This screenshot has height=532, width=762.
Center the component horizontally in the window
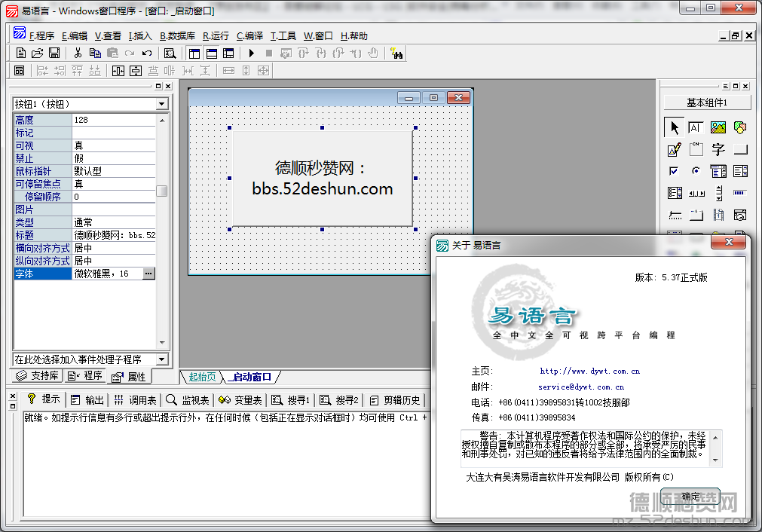tap(118, 71)
